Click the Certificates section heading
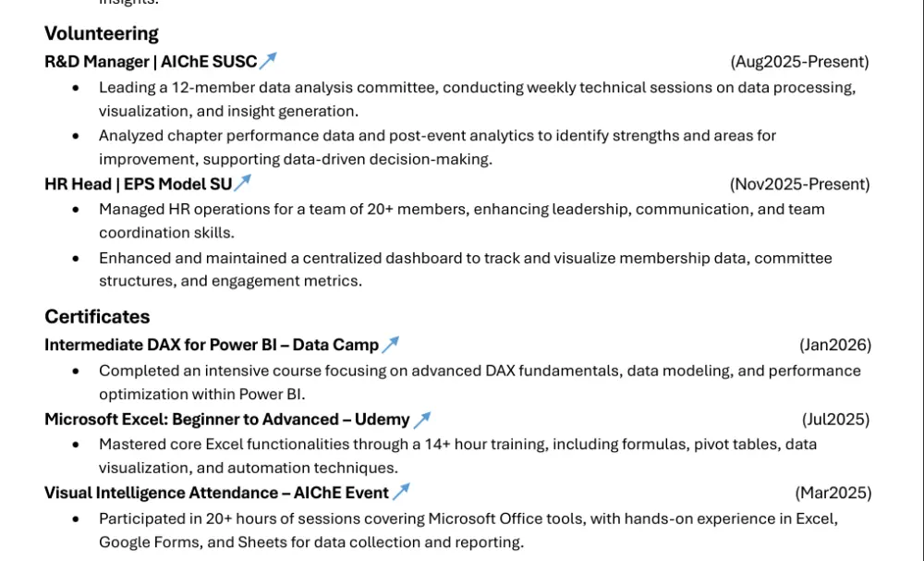Image resolution: width=924 pixels, height=561 pixels. point(97,316)
